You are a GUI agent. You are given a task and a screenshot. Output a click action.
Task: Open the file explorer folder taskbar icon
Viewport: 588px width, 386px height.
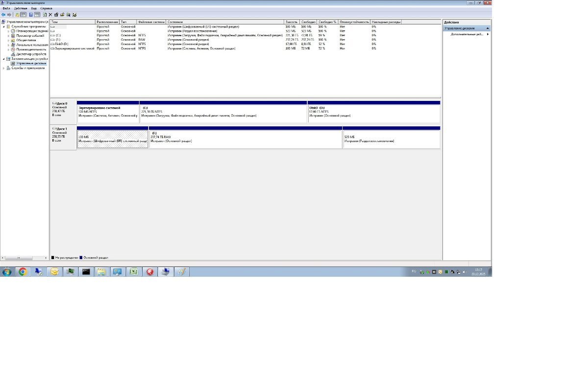click(x=101, y=272)
